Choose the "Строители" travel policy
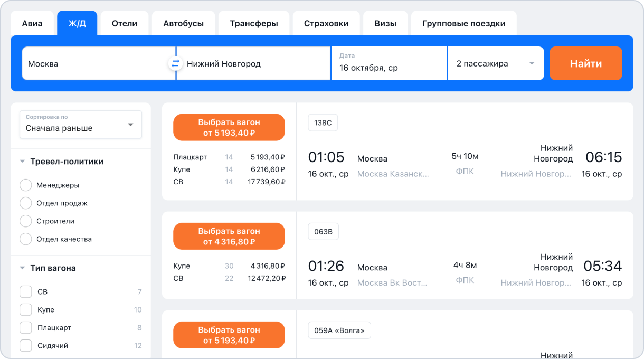 coord(26,221)
